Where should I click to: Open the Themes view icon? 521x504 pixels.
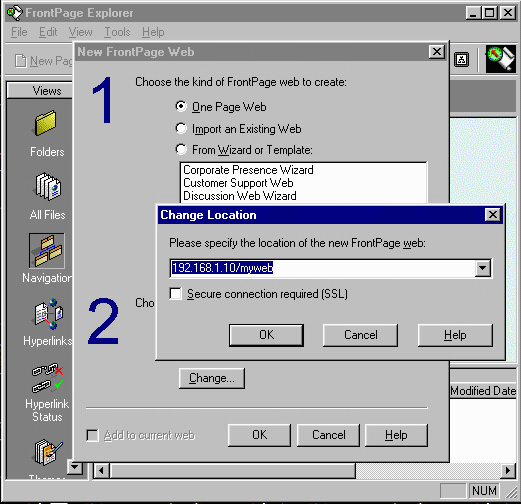pos(48,452)
